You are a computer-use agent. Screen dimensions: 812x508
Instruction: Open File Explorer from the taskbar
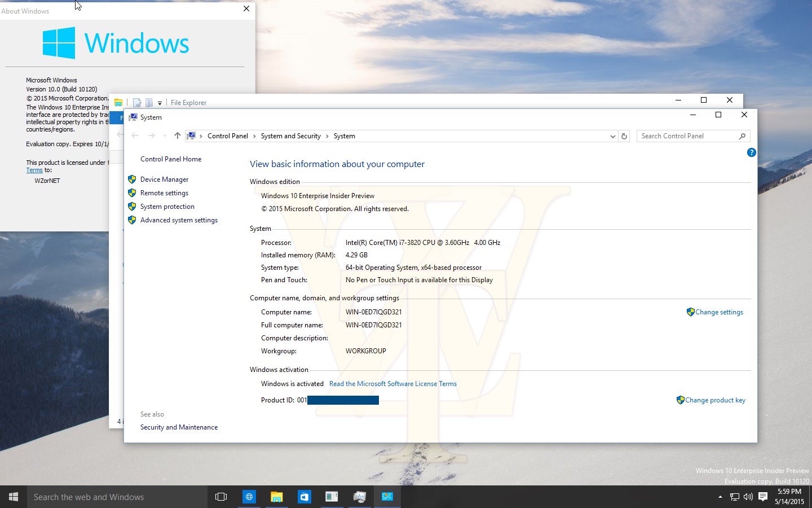276,497
